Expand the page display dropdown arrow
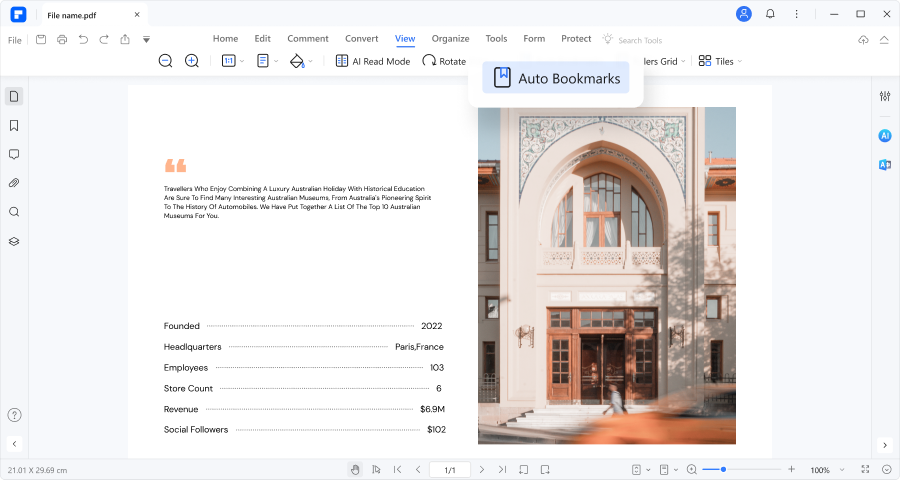Viewport: 900px width, 480px height. coord(276,61)
